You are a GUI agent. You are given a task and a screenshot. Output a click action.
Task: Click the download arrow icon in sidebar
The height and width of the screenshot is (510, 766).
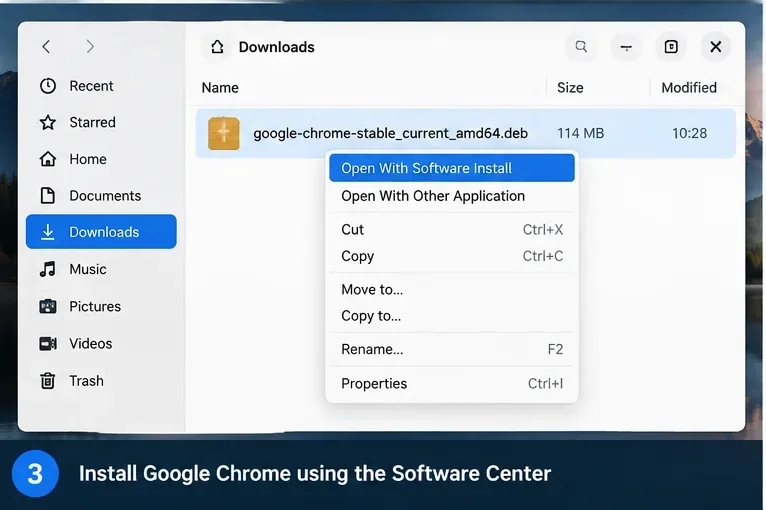click(48, 232)
